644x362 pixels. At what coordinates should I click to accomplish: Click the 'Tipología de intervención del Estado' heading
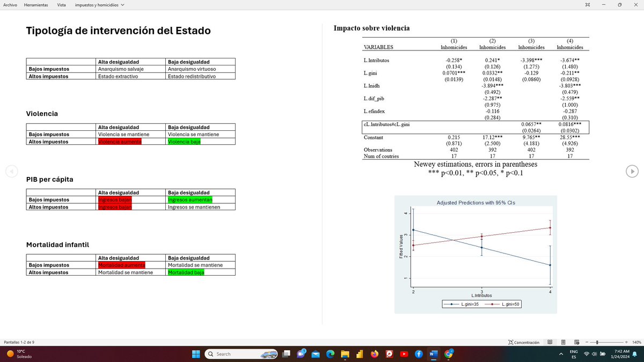[x=118, y=31]
